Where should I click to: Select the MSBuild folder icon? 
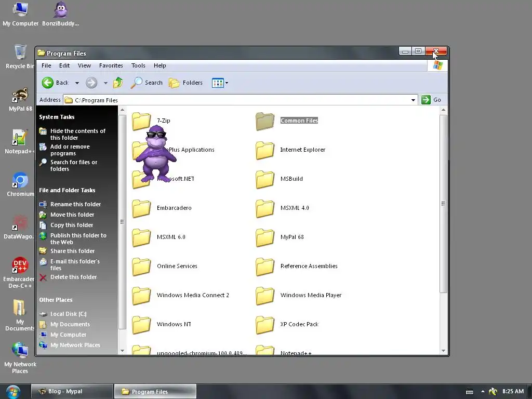coord(265,179)
